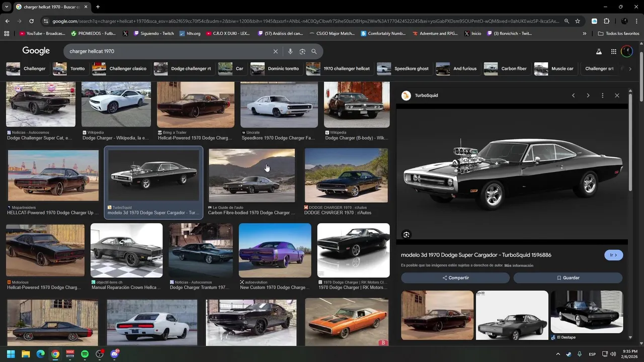Open Google Lens image search icon
Screen dimensions: 644x362
[302, 51]
